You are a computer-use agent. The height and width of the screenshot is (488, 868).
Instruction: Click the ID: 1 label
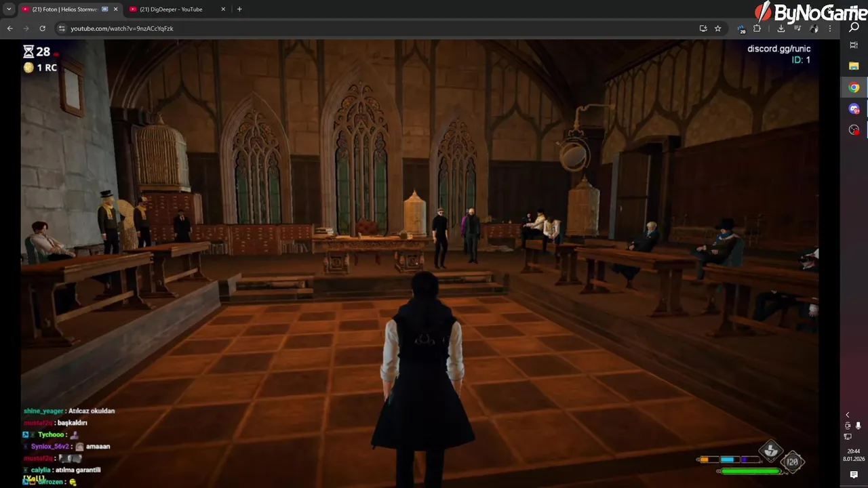pyautogui.click(x=800, y=60)
